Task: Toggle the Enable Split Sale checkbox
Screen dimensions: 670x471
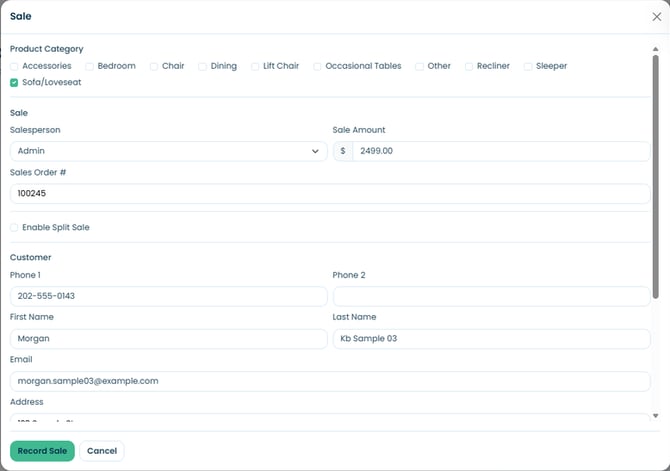Action: tap(14, 227)
